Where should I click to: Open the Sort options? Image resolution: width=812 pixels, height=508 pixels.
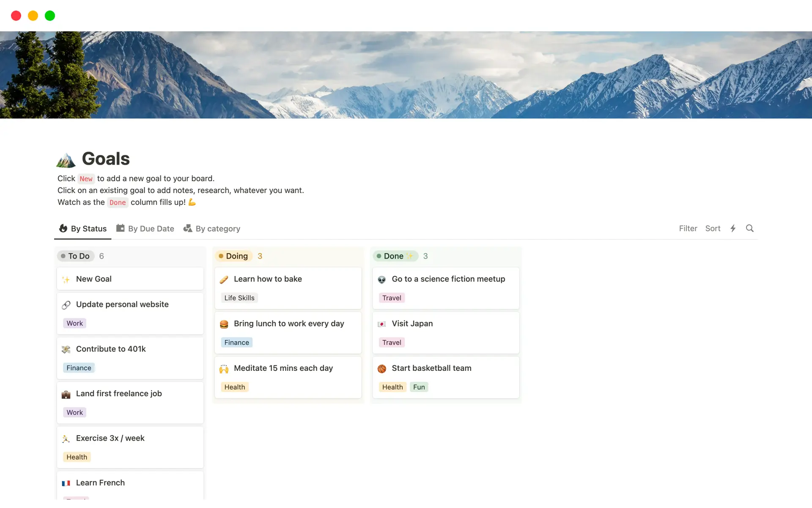(713, 229)
